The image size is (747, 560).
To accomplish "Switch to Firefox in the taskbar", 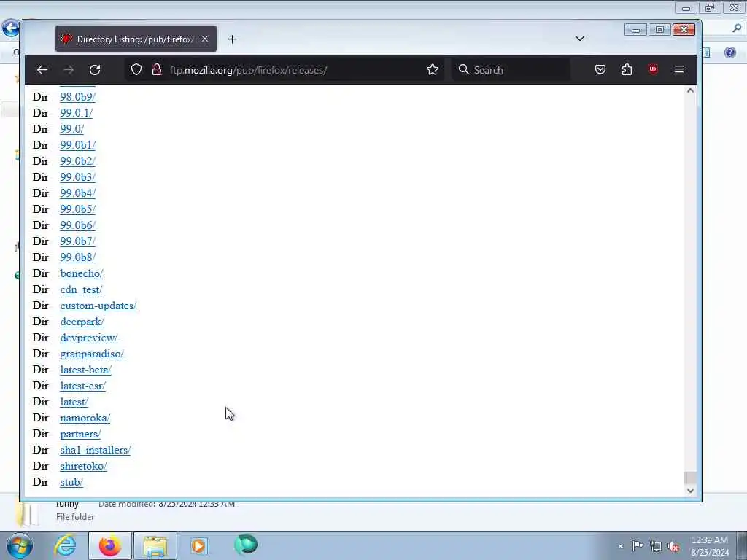I will click(110, 545).
